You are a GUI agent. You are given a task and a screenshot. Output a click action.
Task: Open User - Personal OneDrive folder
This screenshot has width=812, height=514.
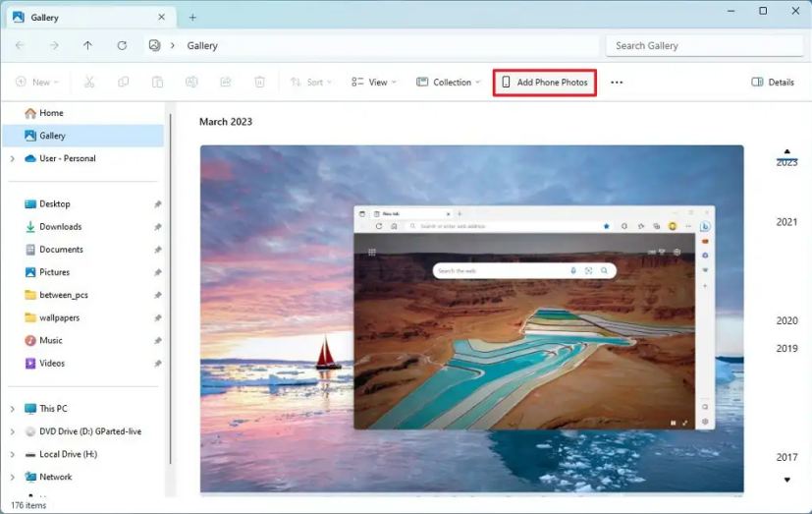68,158
